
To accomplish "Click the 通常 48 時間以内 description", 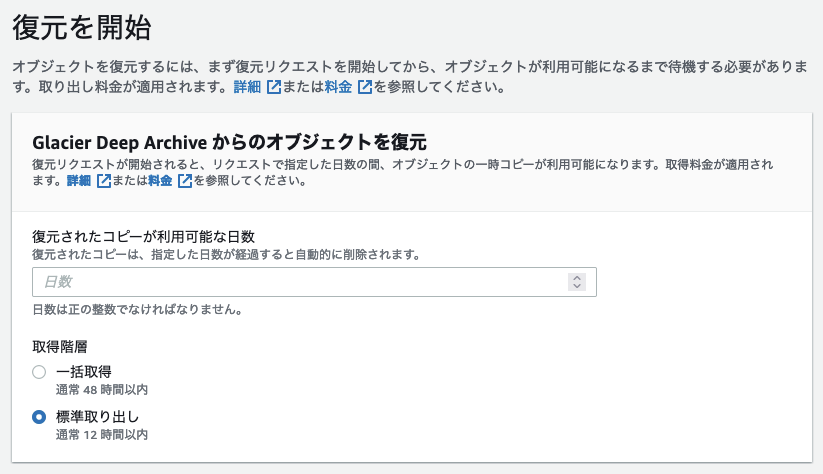I will [x=102, y=389].
